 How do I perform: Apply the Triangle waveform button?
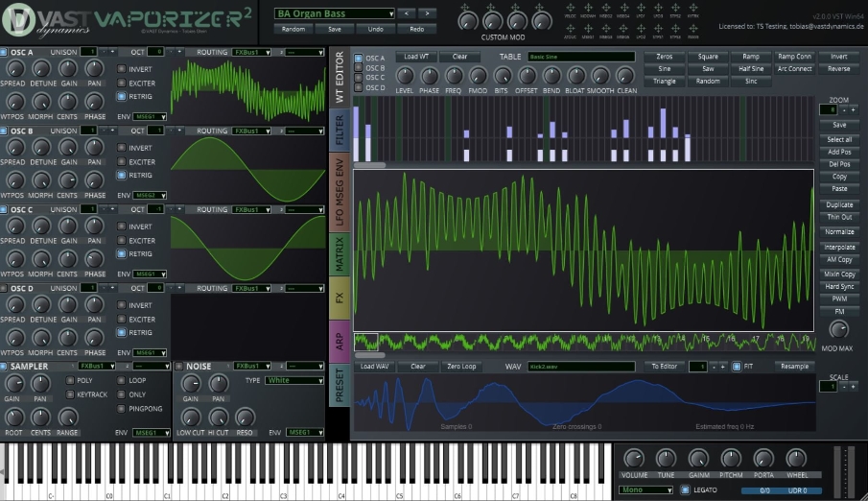pyautogui.click(x=665, y=81)
